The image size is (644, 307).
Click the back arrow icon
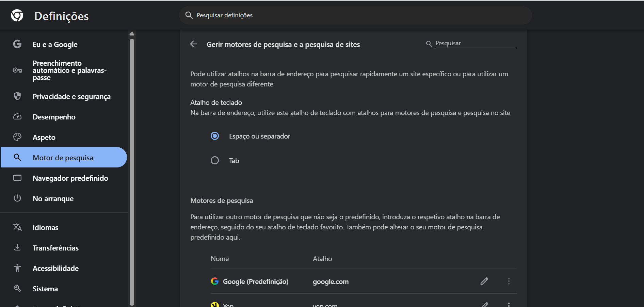(193, 44)
